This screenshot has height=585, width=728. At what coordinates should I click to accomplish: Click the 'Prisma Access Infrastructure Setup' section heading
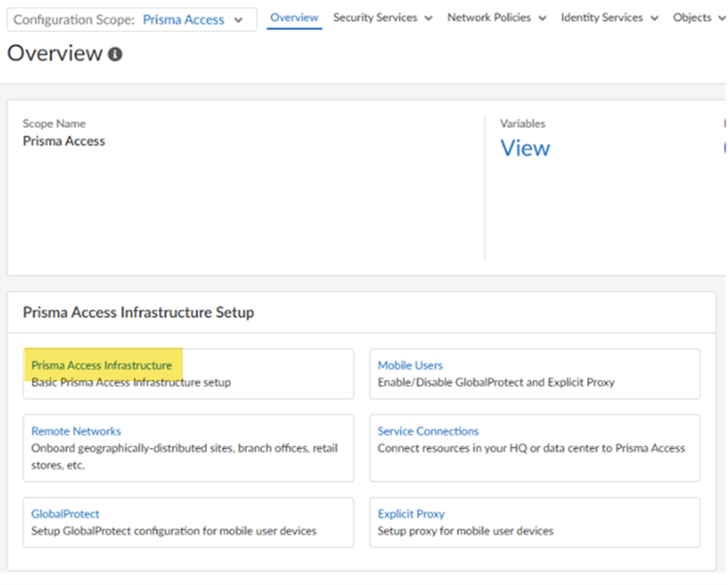(x=139, y=312)
